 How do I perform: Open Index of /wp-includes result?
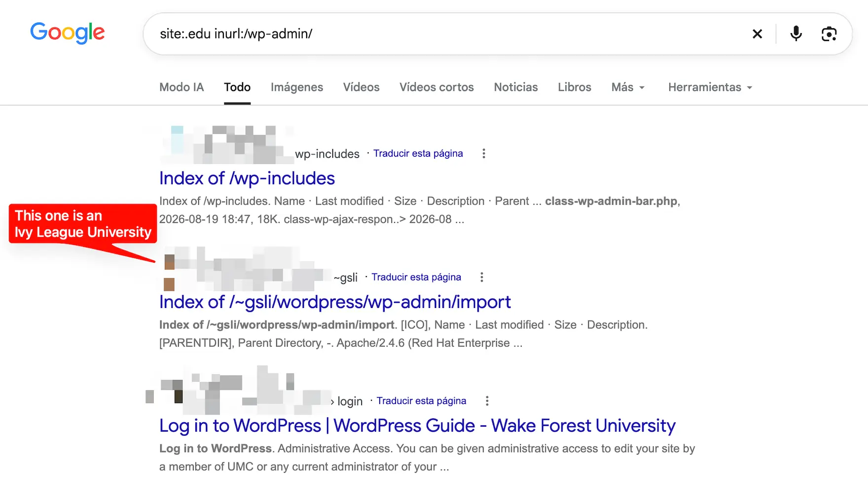[247, 178]
